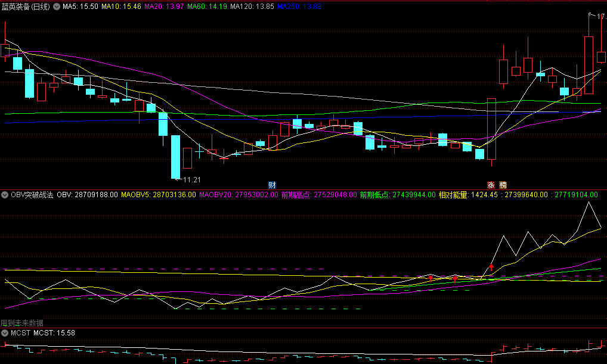The width and height of the screenshot is (607, 364).
Task: Click the orange 榜 ranking marker
Action: (x=503, y=185)
